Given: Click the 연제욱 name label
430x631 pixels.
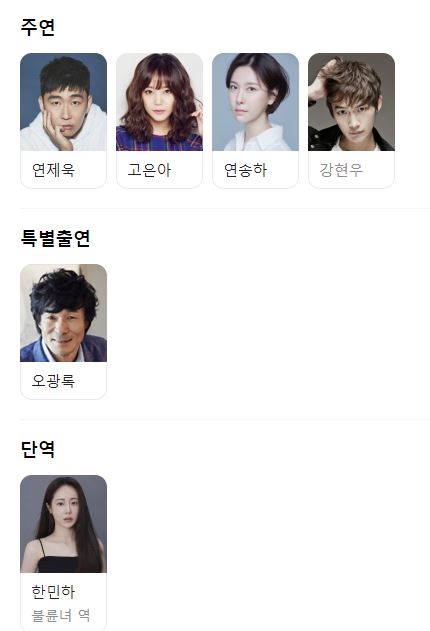Looking at the screenshot, I should pos(53,170).
